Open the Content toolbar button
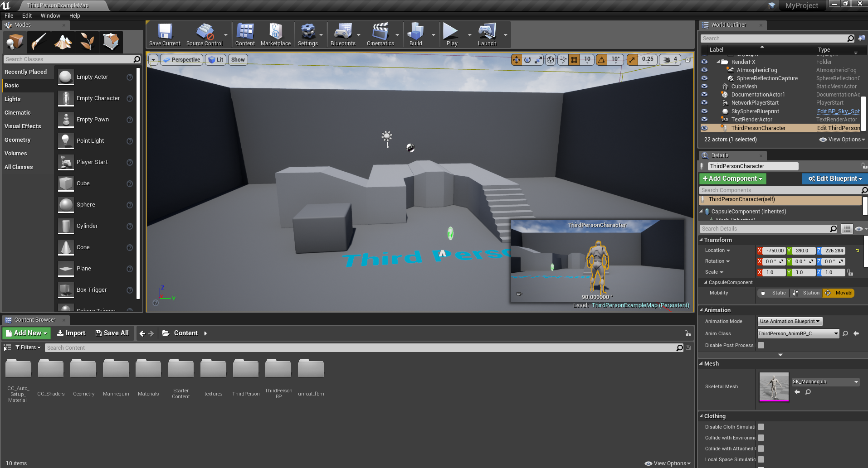Image resolution: width=868 pixels, height=468 pixels. (x=245, y=34)
